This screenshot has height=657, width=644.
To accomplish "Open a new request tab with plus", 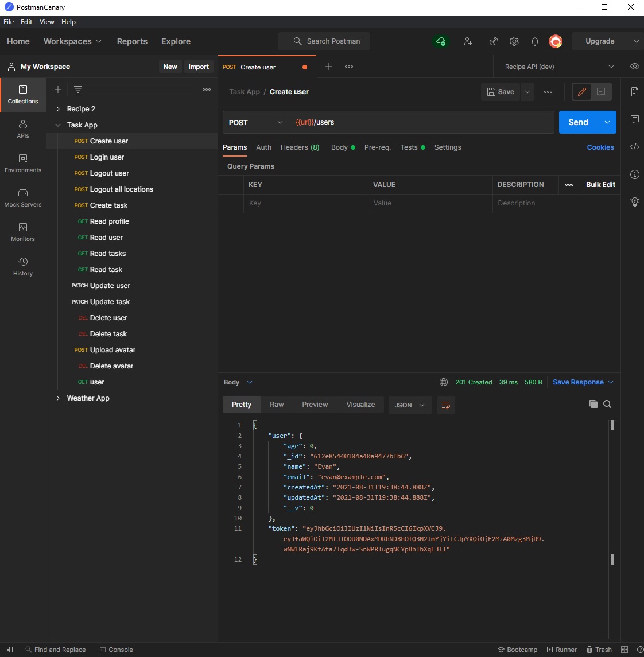I will pyautogui.click(x=328, y=67).
